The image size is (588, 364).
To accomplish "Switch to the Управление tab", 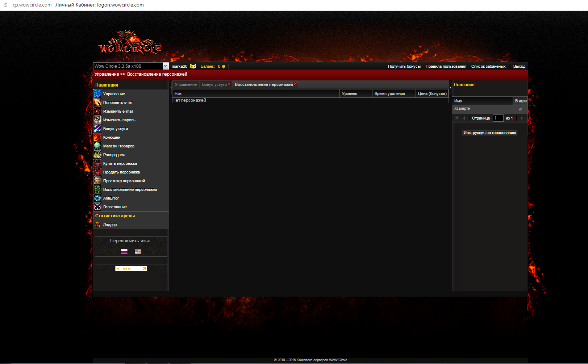I will 185,84.
